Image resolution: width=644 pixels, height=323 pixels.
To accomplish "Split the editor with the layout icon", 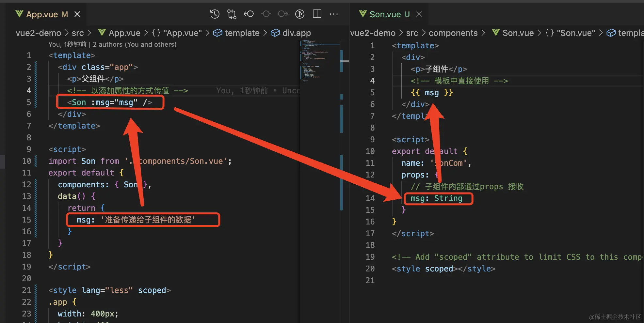I will (317, 14).
